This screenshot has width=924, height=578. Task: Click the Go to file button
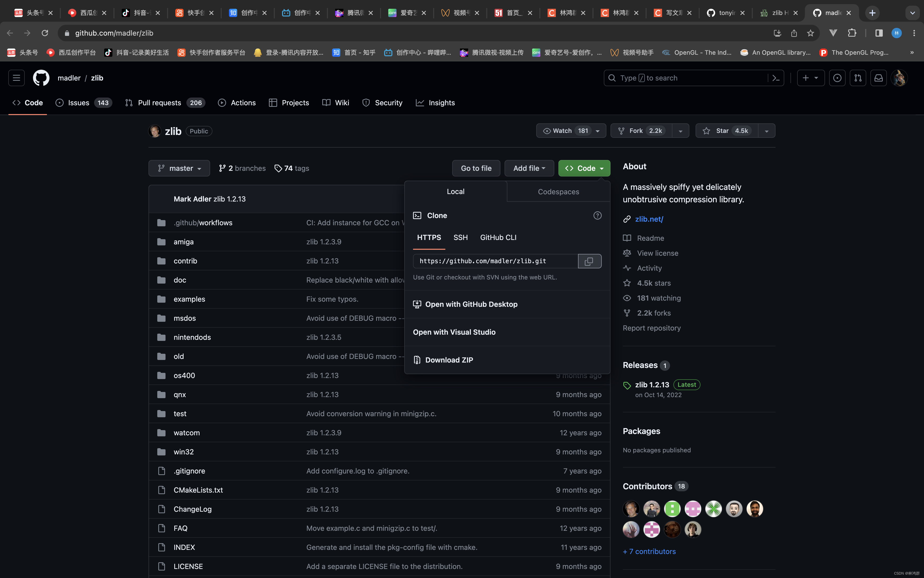click(476, 168)
